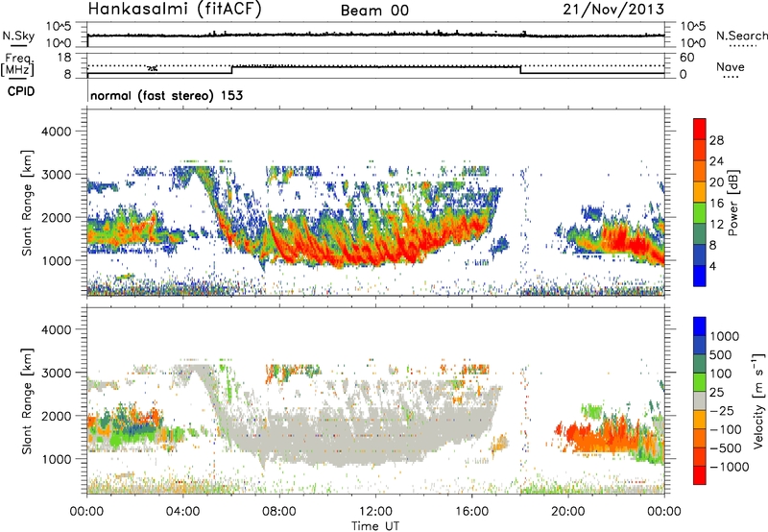Click the 'Nave' legend label
This screenshot has height=532, width=768.
click(731, 66)
